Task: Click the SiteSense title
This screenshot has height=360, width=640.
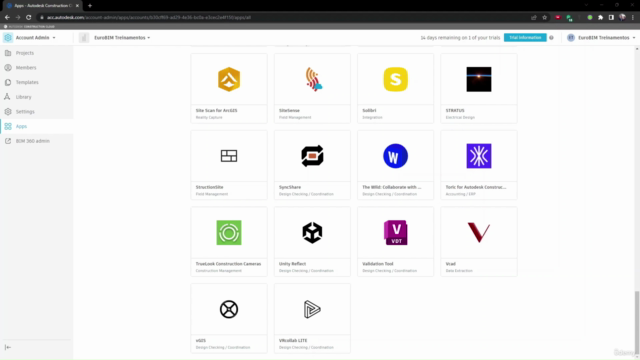Action: 289,111
